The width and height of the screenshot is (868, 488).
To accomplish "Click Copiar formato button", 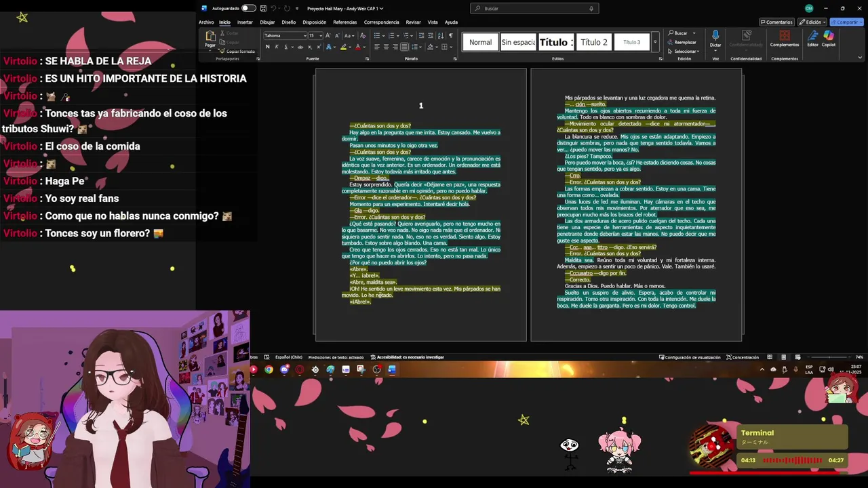I will tap(237, 52).
